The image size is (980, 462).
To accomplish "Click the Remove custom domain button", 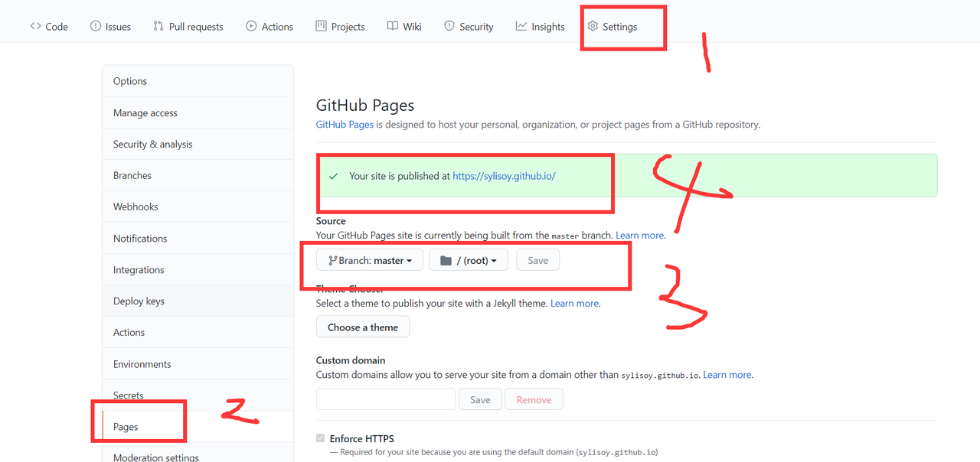I will [534, 399].
